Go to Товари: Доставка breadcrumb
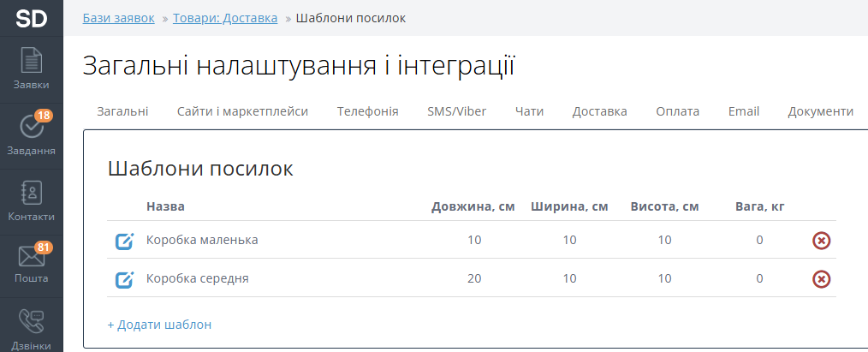Viewport: 868px width, 352px height. (x=225, y=18)
